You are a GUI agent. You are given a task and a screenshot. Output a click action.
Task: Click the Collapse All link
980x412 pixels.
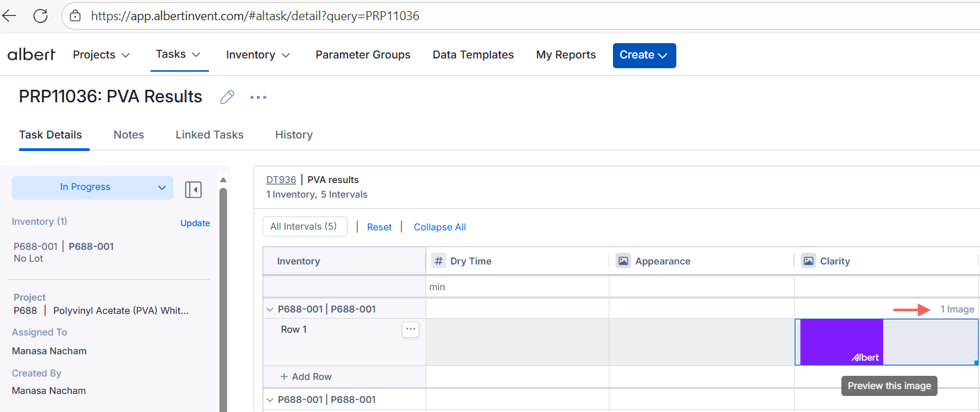[x=440, y=227]
